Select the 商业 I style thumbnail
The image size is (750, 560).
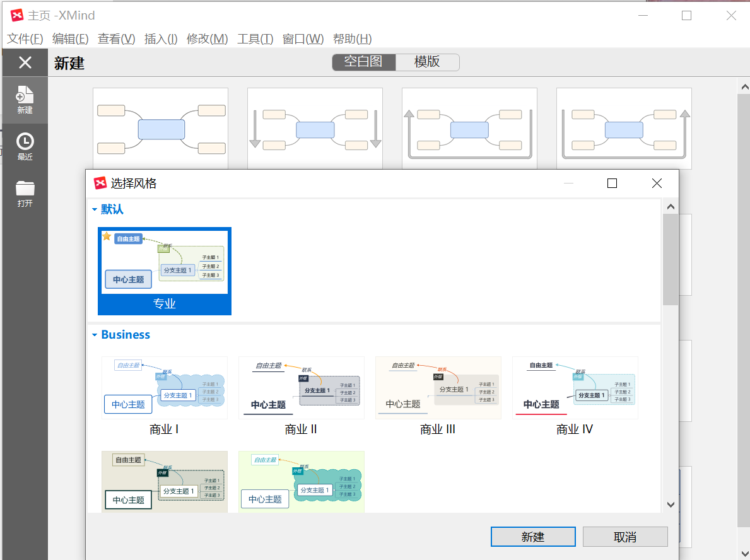[x=165, y=388]
